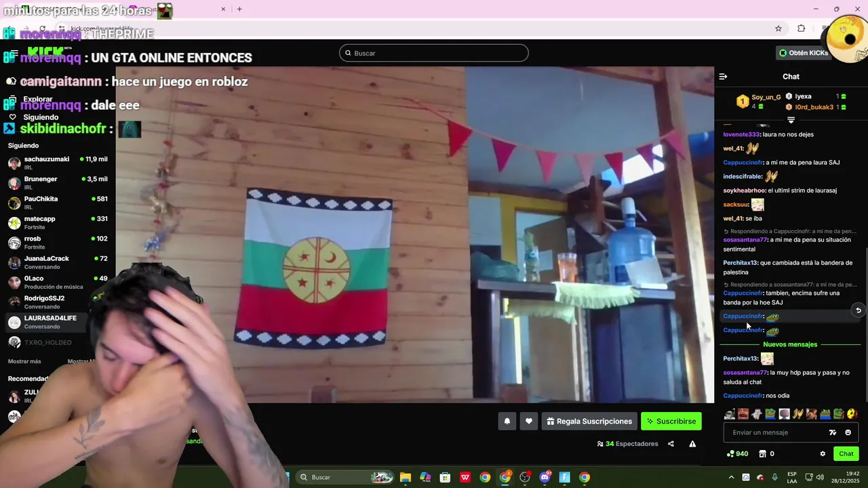Viewport: 868px width, 488px height.
Task: Open browser extensions puzzle icon
Action: pyautogui.click(x=802, y=28)
